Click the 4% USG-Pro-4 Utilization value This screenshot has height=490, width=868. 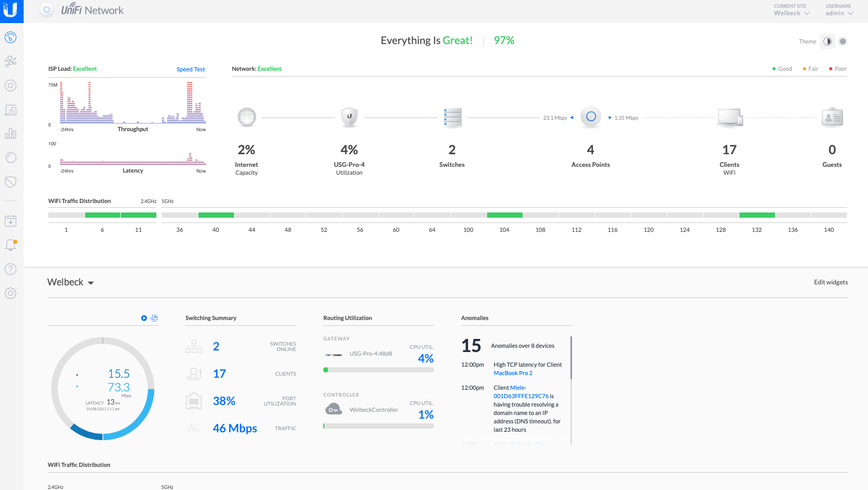(x=349, y=150)
